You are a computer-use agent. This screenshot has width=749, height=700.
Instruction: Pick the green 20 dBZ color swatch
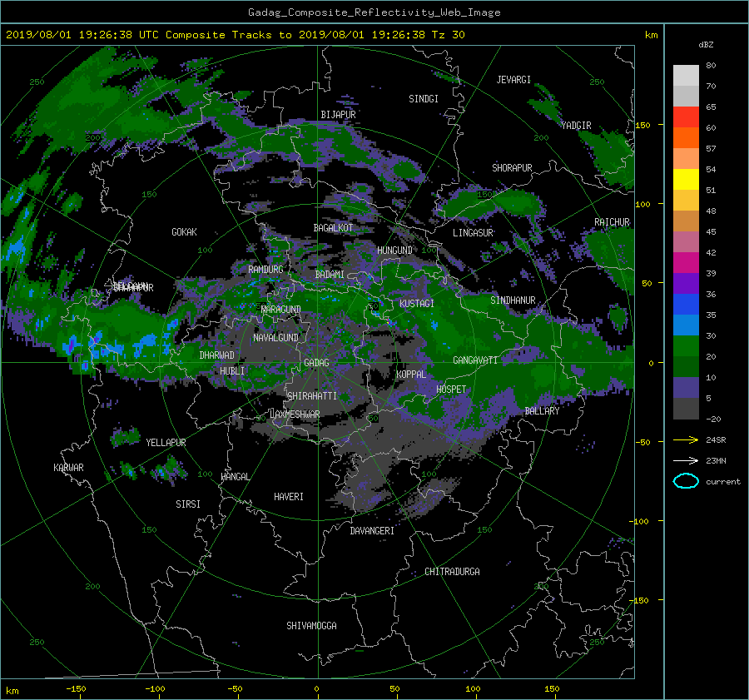[686, 346]
